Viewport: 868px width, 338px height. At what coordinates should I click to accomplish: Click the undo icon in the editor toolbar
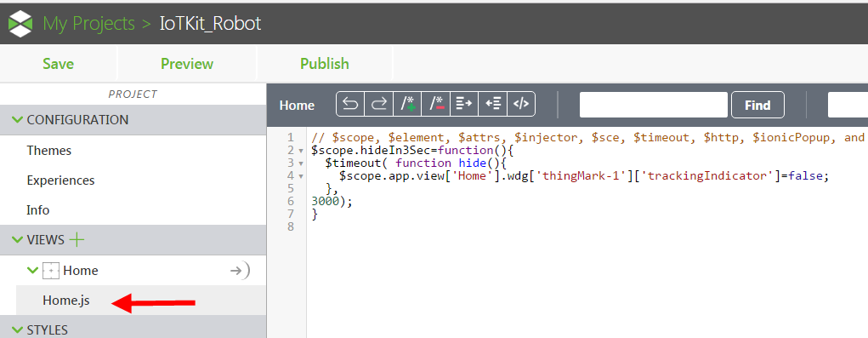350,104
